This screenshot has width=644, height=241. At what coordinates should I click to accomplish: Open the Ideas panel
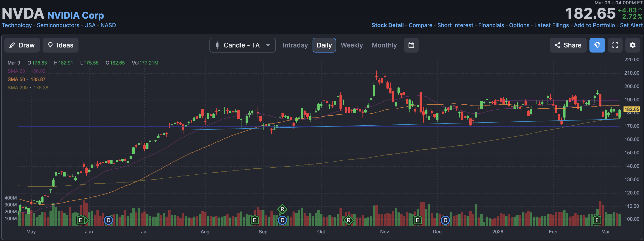(x=61, y=45)
